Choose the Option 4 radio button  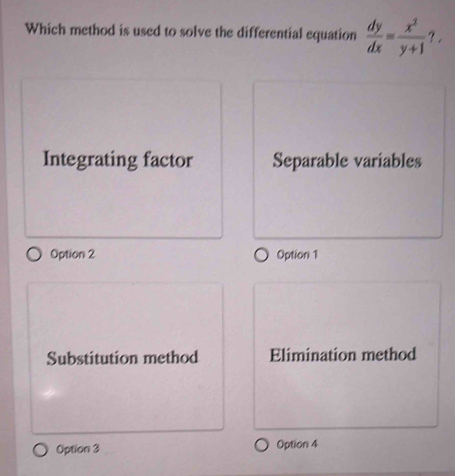(x=261, y=445)
